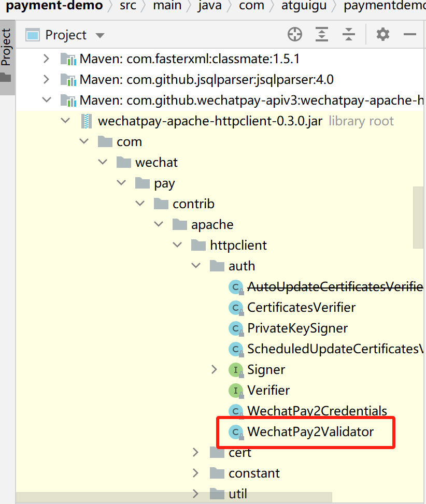The width and height of the screenshot is (426, 504).
Task: Click PrivateKeySigner class icon
Action: [x=236, y=328]
